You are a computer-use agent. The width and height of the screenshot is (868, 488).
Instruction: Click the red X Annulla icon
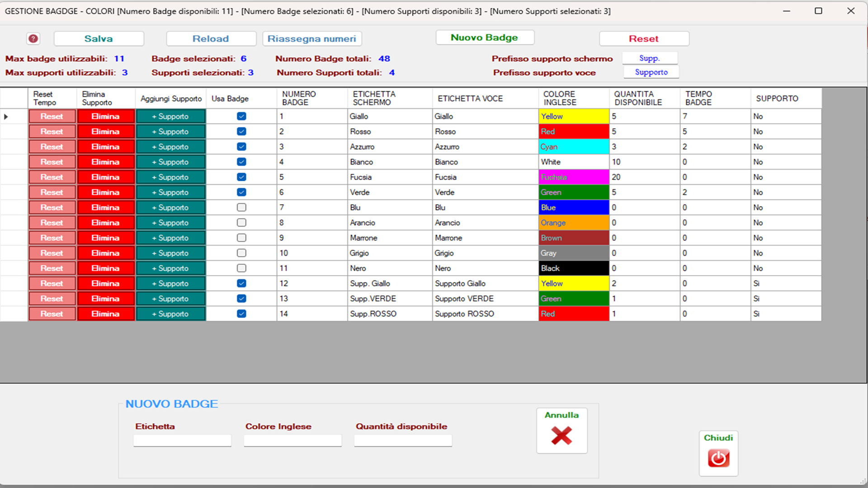coord(561,436)
